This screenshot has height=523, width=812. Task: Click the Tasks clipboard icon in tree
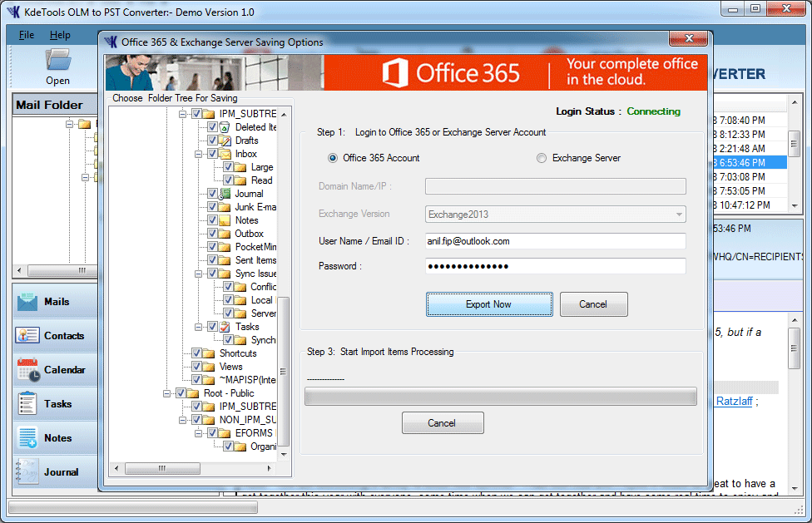click(x=225, y=327)
